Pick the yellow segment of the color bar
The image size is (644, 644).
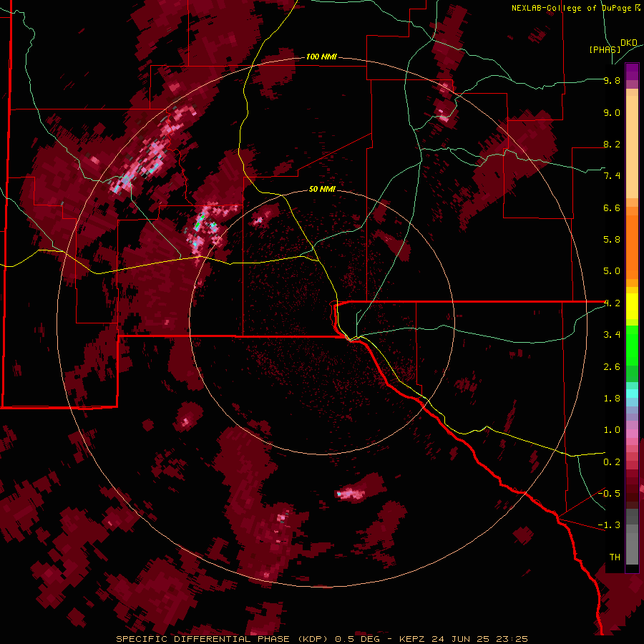pyautogui.click(x=632, y=306)
